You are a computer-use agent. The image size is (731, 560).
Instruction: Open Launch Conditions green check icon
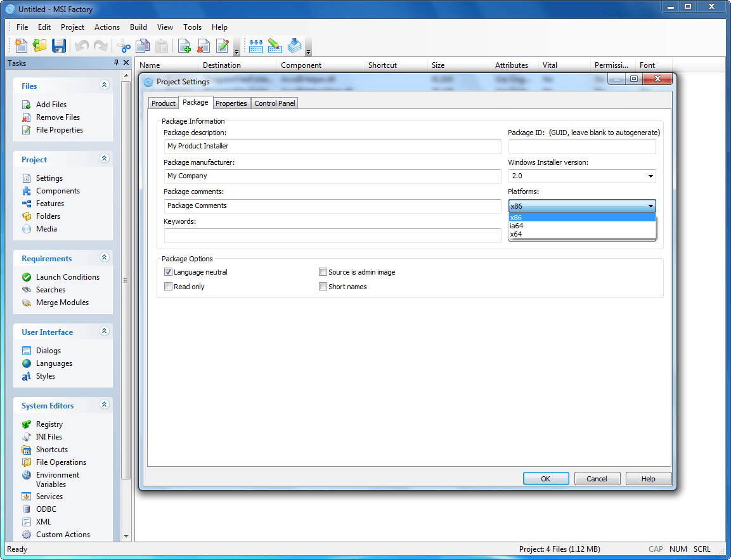[x=27, y=277]
